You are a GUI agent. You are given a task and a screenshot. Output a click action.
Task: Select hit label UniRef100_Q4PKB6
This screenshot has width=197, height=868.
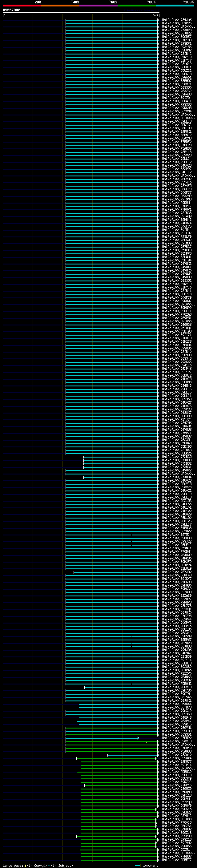(177, 558)
